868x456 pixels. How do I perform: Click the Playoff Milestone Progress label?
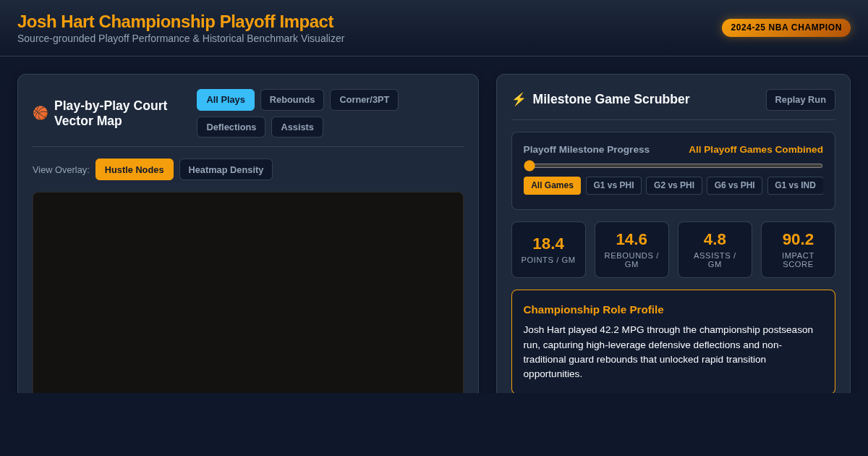tap(587, 150)
